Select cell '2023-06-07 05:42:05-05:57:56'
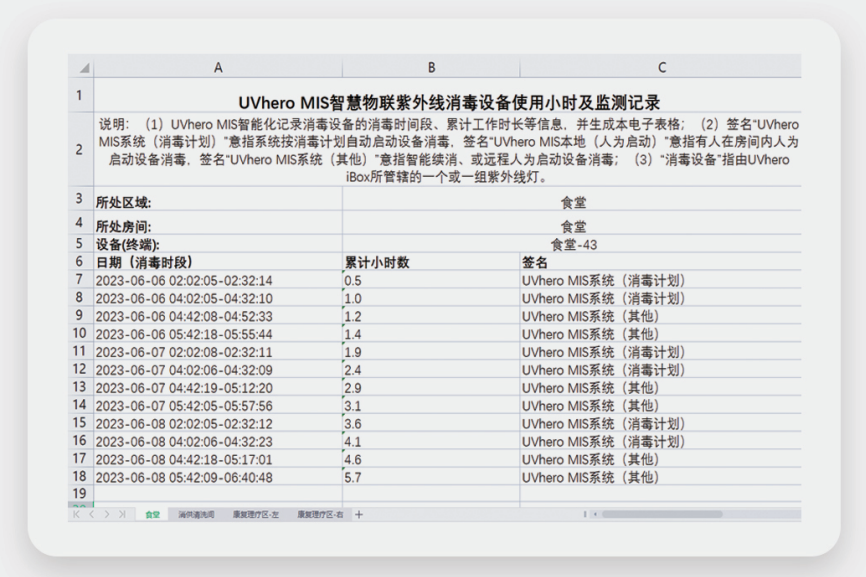Image resolution: width=866 pixels, height=577 pixels. (x=218, y=405)
